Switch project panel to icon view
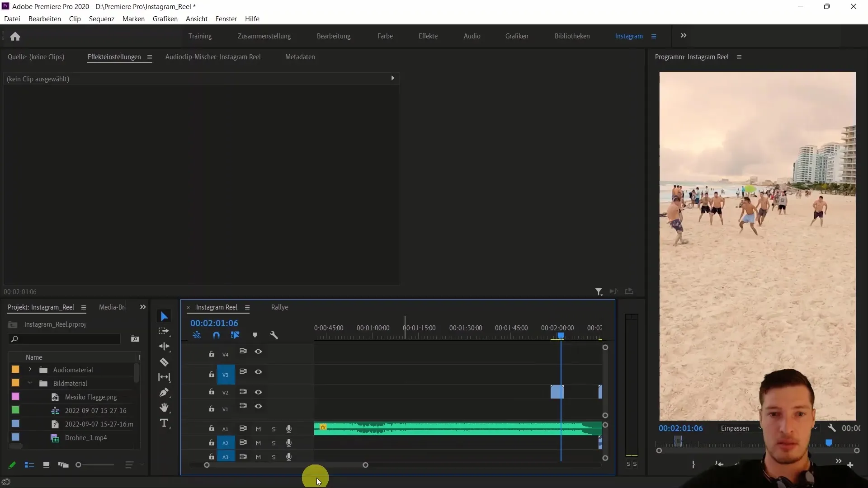 pos(46,465)
